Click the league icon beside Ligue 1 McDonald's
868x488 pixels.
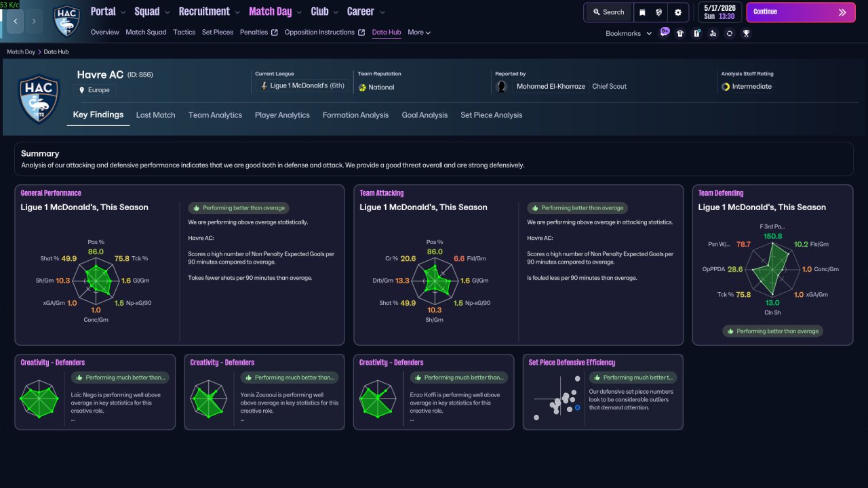(264, 86)
